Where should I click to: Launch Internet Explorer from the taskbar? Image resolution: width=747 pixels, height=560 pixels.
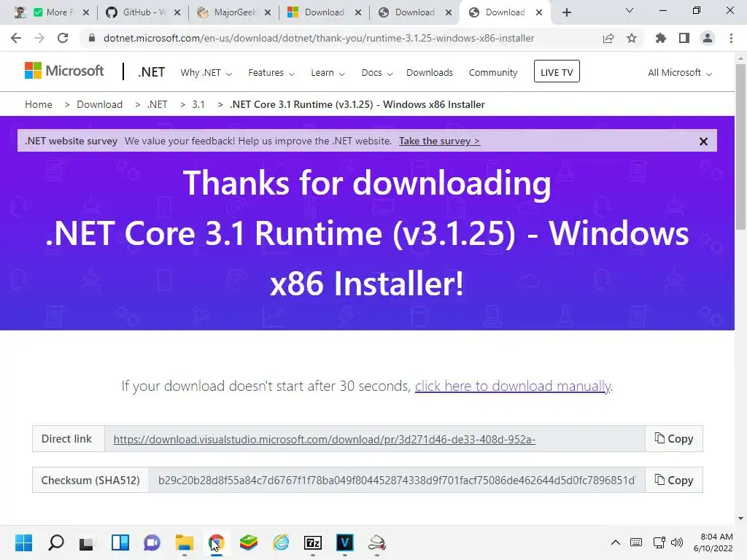(281, 542)
